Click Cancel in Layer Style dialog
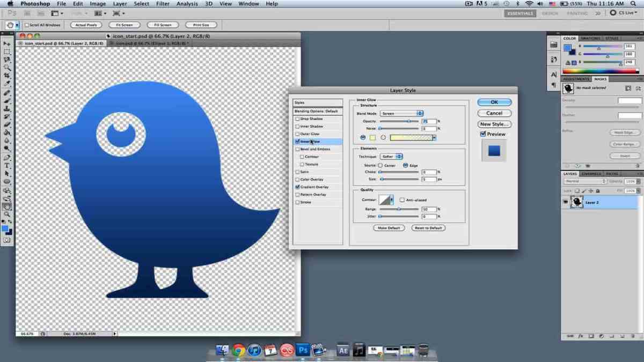Screen dimensions: 644x362 494,113
